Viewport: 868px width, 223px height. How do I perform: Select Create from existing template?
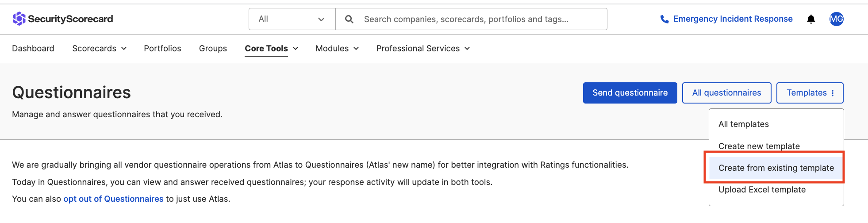click(776, 168)
